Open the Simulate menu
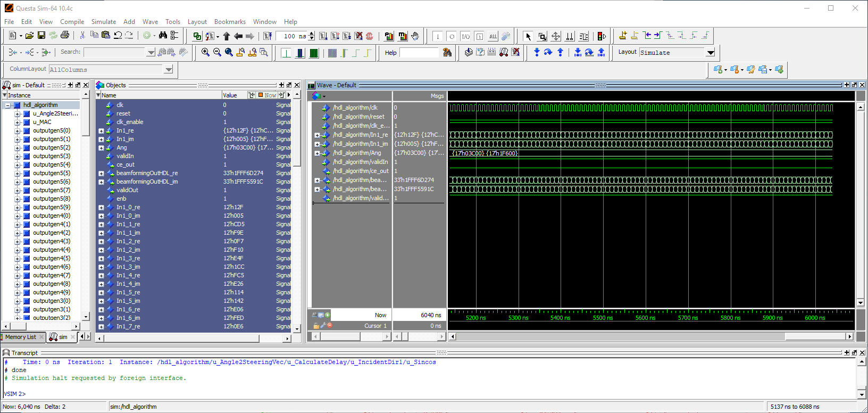 [103, 22]
